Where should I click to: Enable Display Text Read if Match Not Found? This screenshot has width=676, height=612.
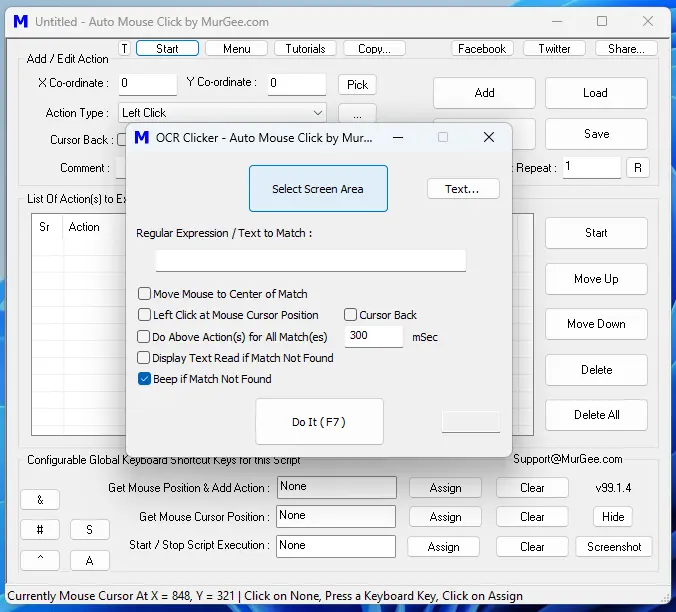tap(143, 358)
